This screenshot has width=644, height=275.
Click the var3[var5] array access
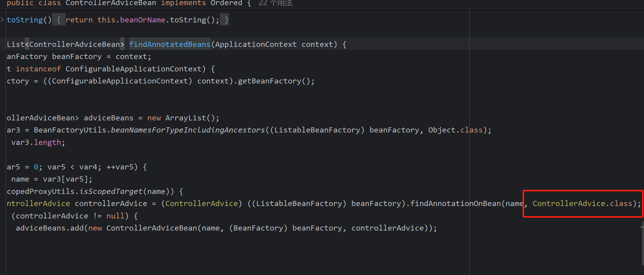pyautogui.click(x=65, y=179)
